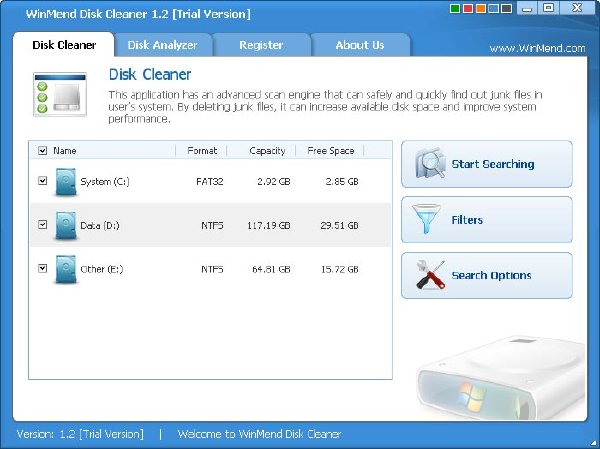Select the red theme color swatch
Image resolution: width=600 pixels, height=449 pixels.
pos(468,8)
